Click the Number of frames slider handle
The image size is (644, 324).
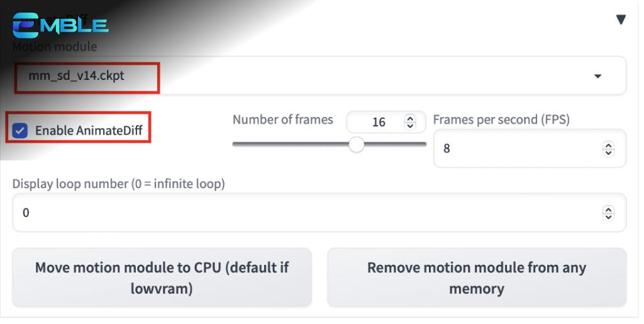click(x=357, y=145)
